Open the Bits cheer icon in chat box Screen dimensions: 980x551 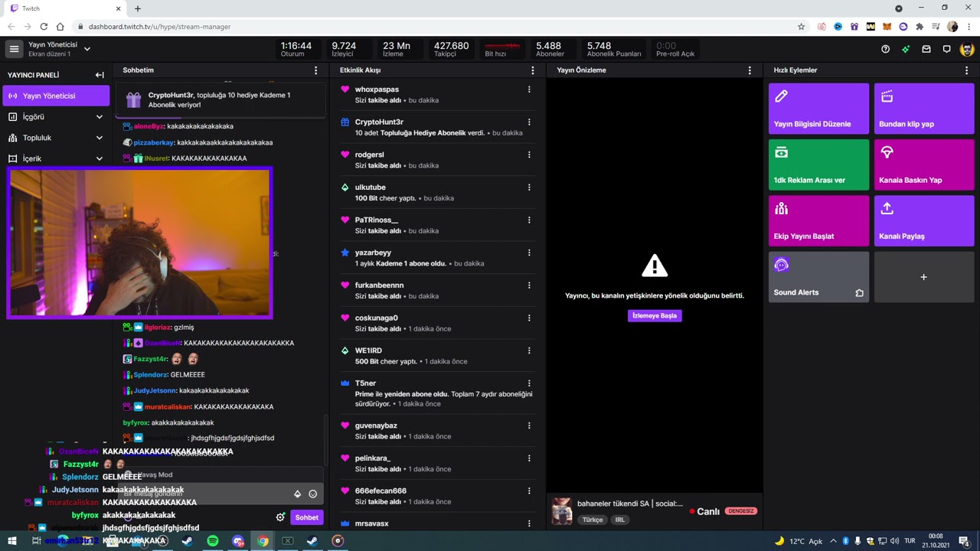coord(298,494)
